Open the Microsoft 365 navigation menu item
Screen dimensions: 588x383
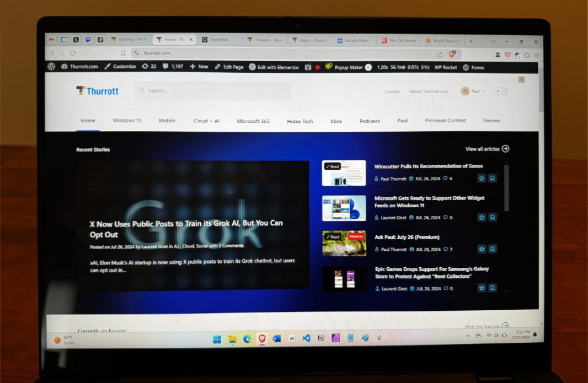point(253,121)
